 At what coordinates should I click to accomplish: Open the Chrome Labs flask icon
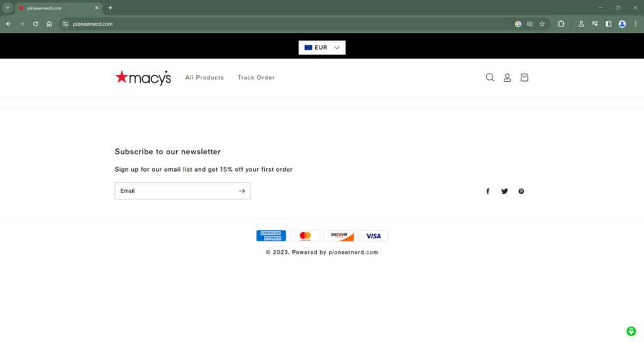coord(581,24)
